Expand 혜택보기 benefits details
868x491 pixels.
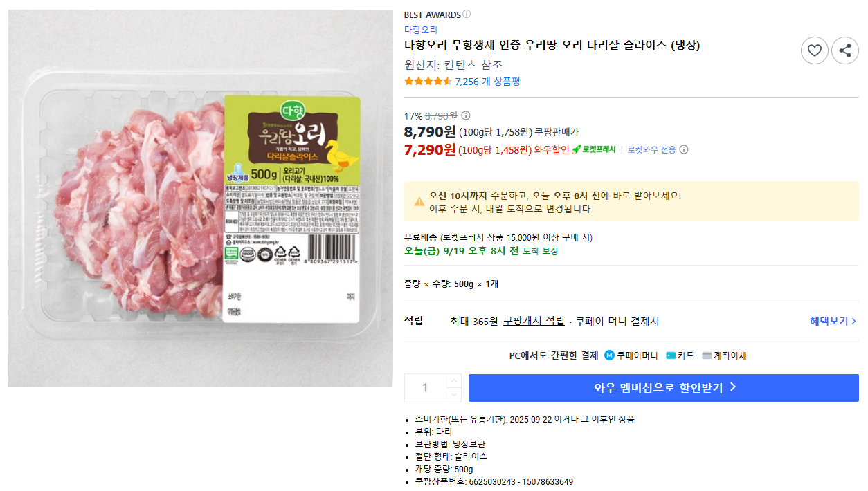(833, 321)
